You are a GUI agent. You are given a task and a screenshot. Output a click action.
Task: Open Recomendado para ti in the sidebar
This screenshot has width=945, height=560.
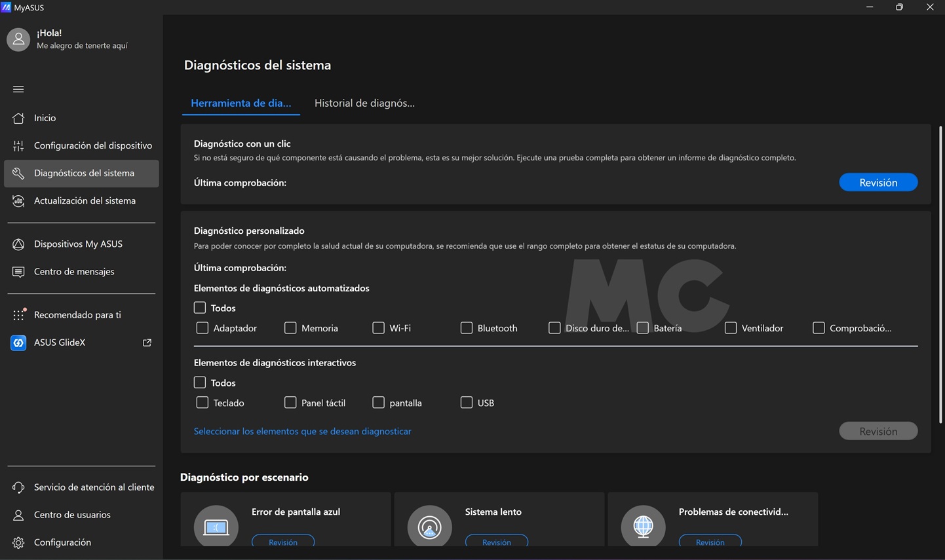[77, 315]
